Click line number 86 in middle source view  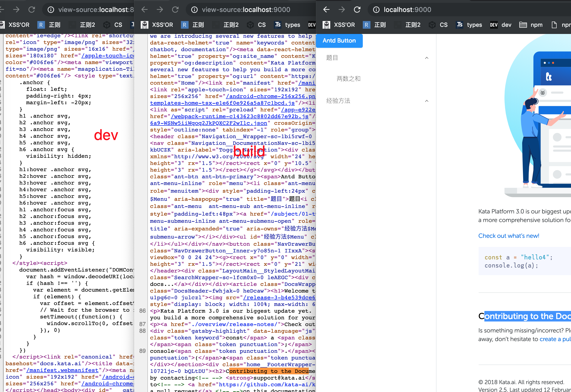pyautogui.click(x=142, y=311)
